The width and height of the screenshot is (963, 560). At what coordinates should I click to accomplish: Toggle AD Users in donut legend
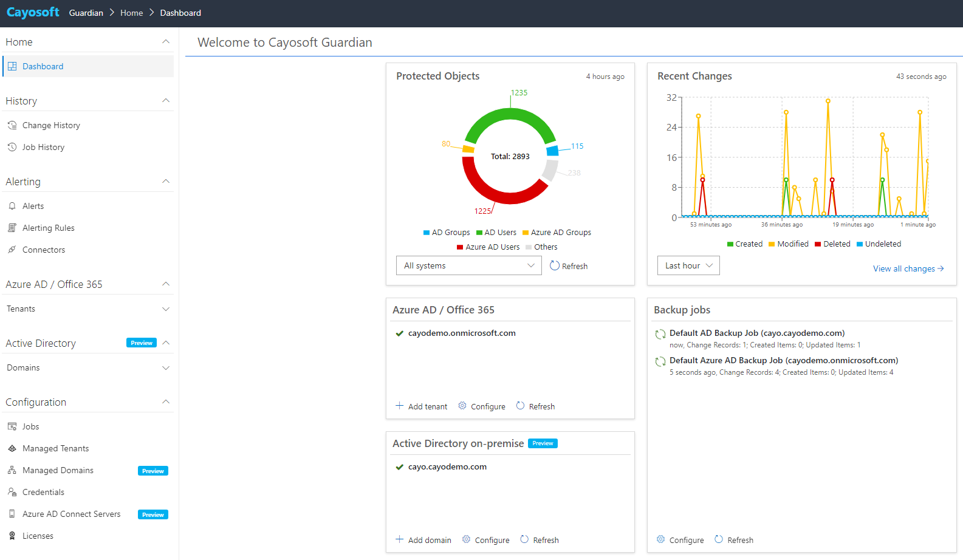tap(496, 233)
